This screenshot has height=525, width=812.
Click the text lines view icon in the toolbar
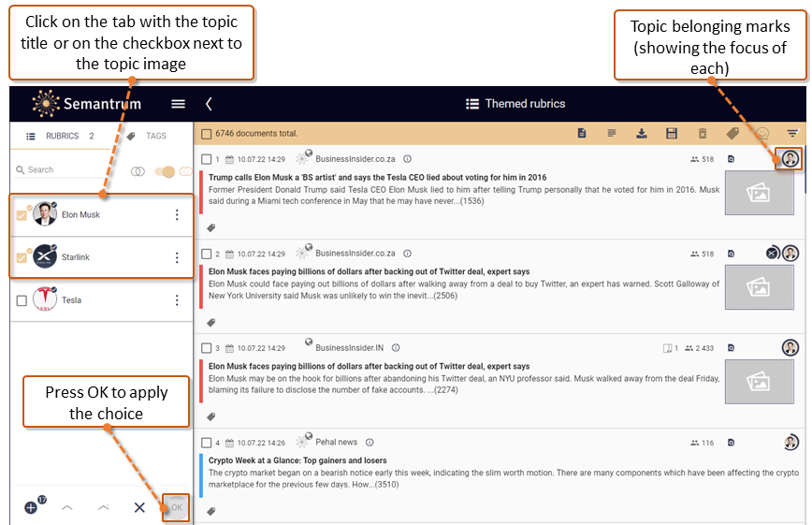[612, 133]
